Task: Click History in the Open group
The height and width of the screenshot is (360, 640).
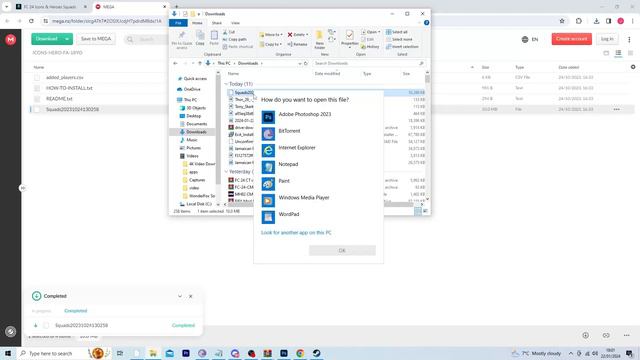Action: point(371,47)
